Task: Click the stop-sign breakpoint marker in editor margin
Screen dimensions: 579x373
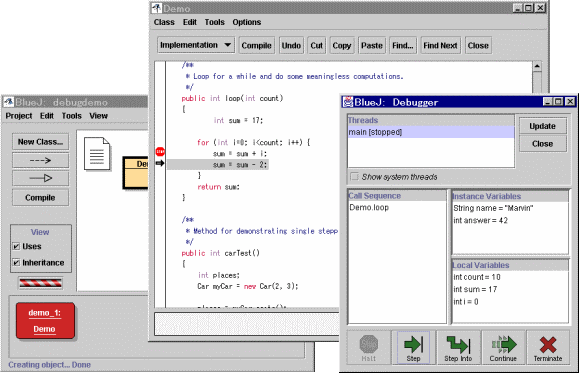Action: pyautogui.click(x=160, y=151)
